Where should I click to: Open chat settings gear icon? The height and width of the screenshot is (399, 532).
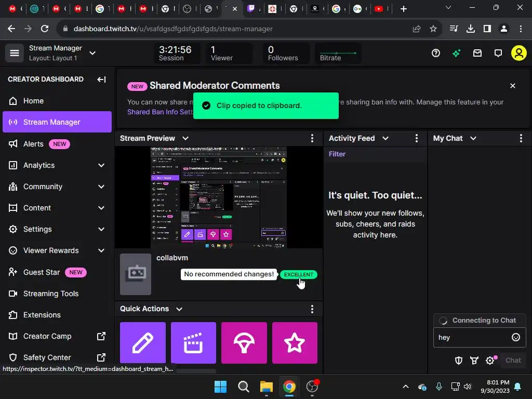pos(490,361)
